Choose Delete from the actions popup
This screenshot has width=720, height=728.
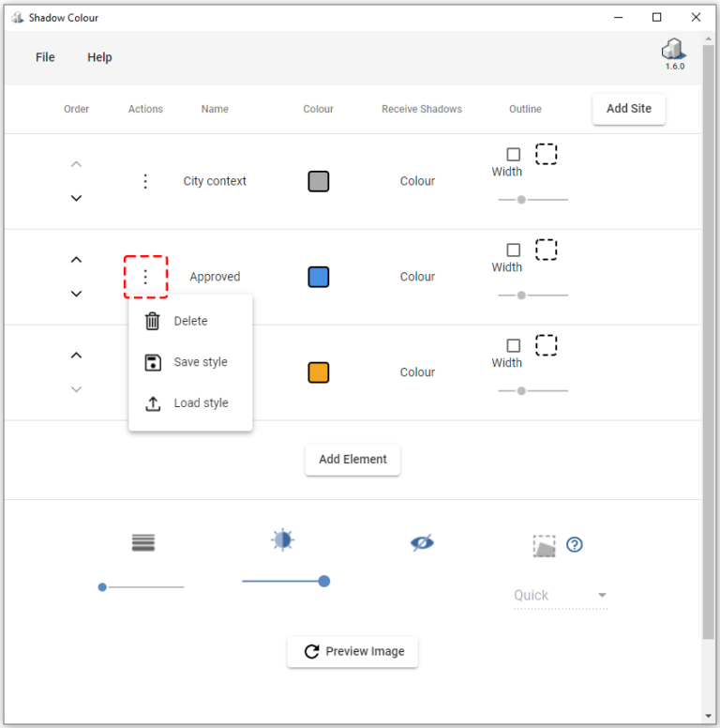(x=190, y=321)
